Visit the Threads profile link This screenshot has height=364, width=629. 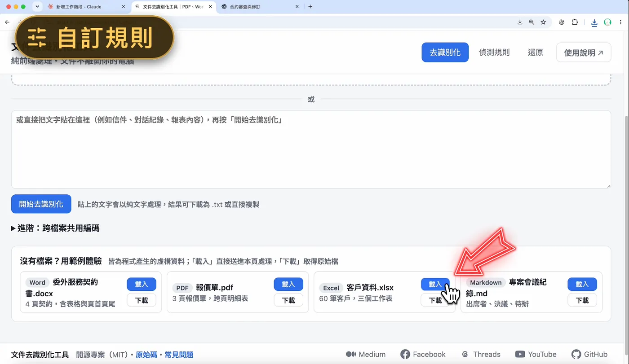pyautogui.click(x=481, y=355)
